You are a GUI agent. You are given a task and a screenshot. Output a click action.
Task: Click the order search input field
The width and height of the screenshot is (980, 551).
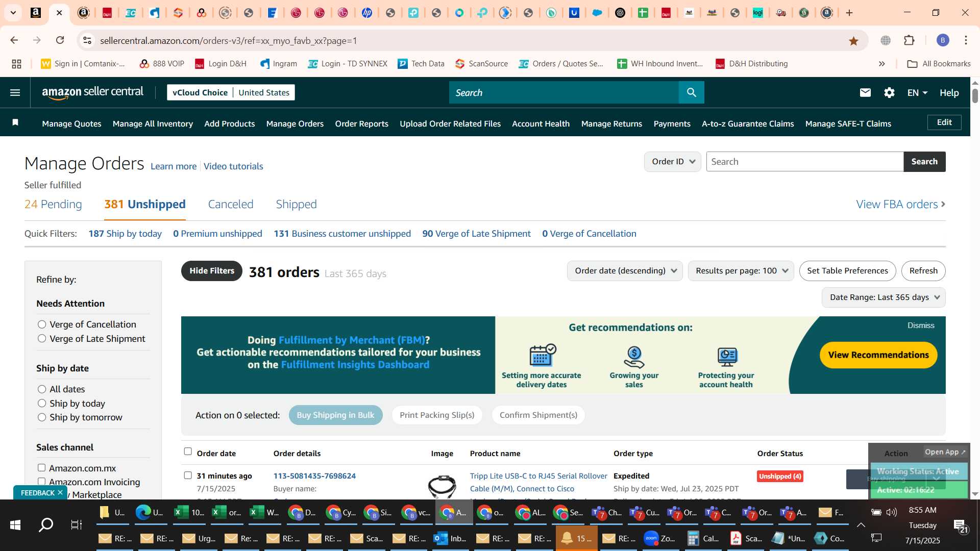(x=805, y=162)
